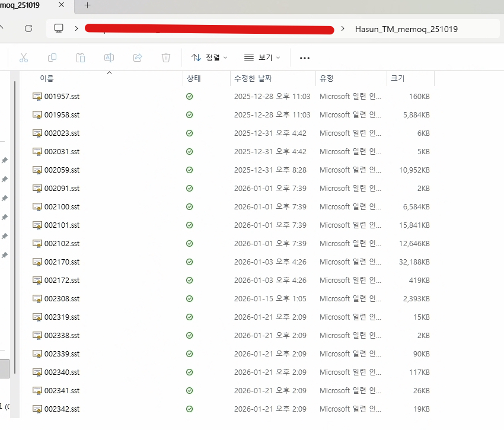Select the file 002308.sst
This screenshot has width=504, height=430.
pos(62,299)
